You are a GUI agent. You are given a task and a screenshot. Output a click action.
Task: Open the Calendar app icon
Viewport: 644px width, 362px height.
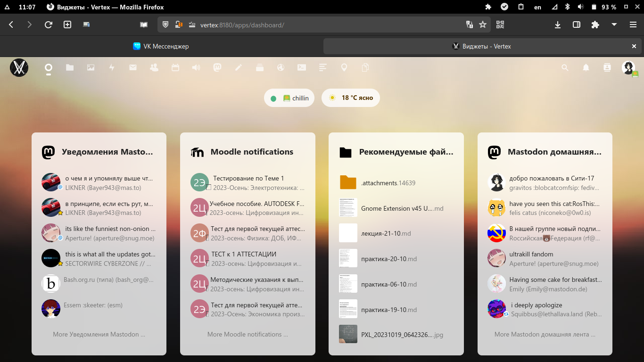(175, 68)
